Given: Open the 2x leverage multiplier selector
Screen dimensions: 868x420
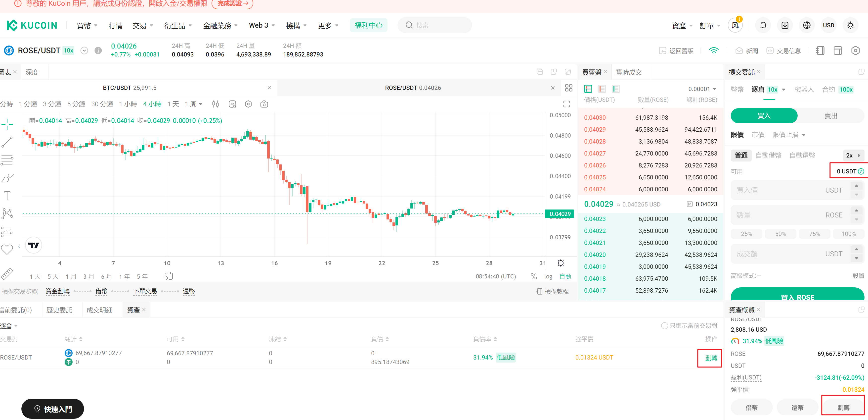Looking at the screenshot, I should tap(853, 156).
